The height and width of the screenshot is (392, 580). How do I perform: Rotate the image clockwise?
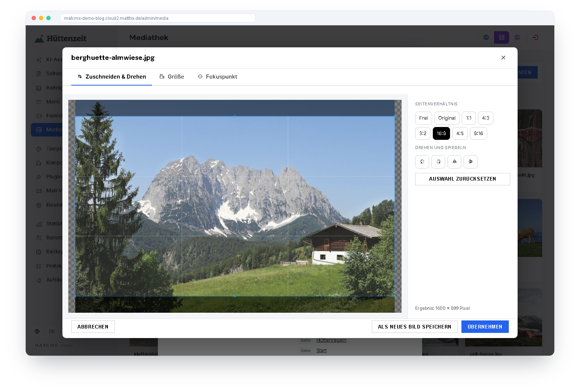[438, 161]
